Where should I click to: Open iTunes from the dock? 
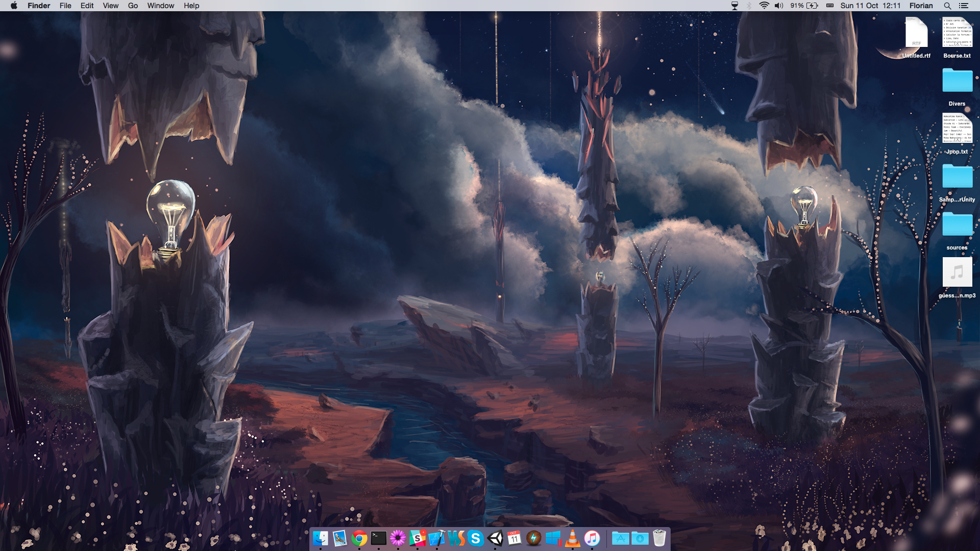click(x=592, y=538)
